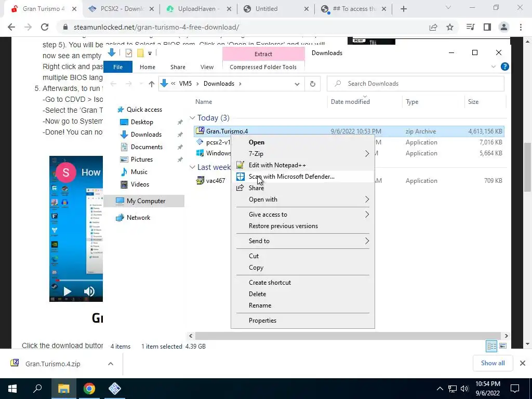Expand 7-Zip submenu arrow
Screen dimensions: 532x399
[367, 154]
